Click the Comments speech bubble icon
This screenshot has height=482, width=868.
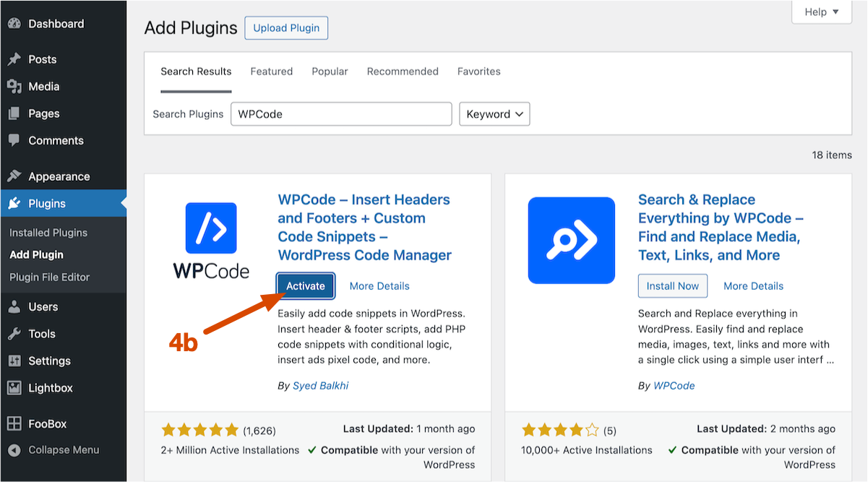(14, 140)
